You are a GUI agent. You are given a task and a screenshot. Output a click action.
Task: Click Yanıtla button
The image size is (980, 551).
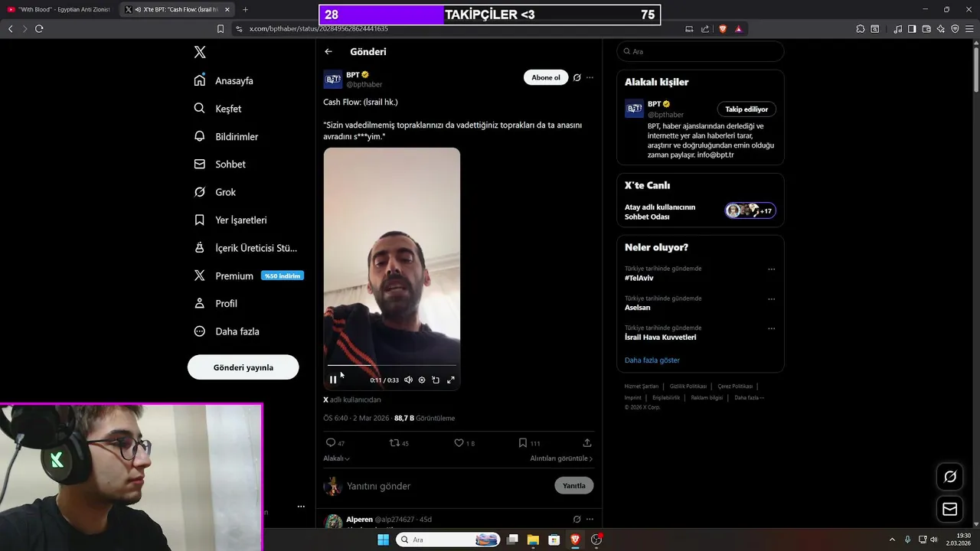(574, 486)
